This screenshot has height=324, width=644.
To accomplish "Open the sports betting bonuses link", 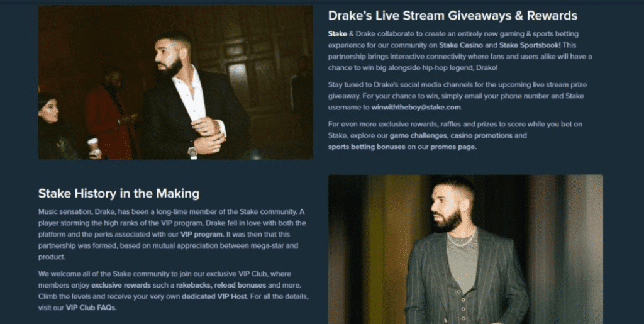I will (367, 147).
